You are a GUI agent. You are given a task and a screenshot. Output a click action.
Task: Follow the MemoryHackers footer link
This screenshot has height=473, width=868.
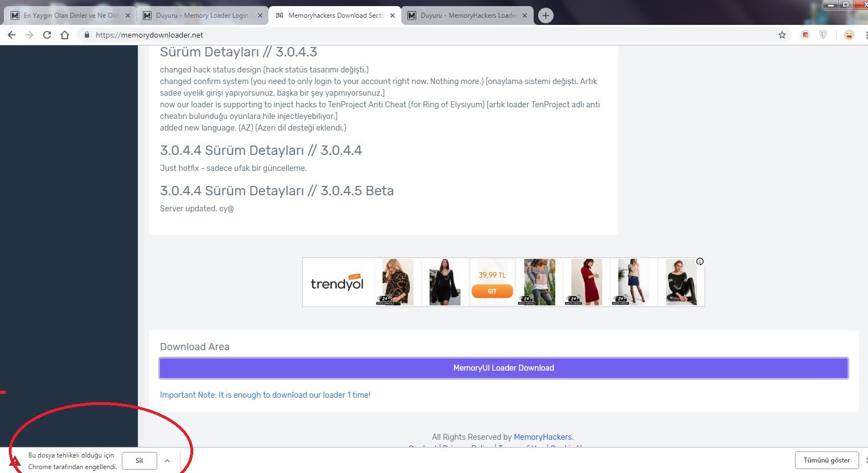pyautogui.click(x=544, y=437)
